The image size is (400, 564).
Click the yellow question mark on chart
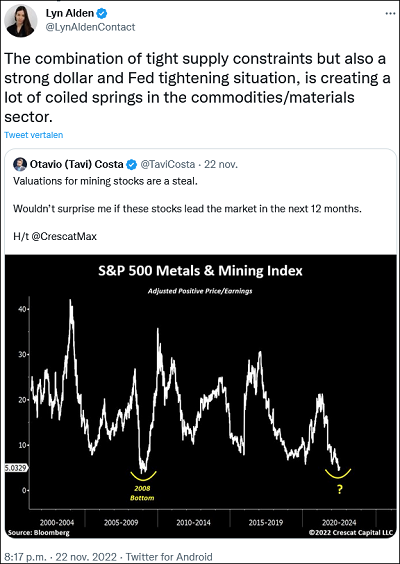click(340, 490)
